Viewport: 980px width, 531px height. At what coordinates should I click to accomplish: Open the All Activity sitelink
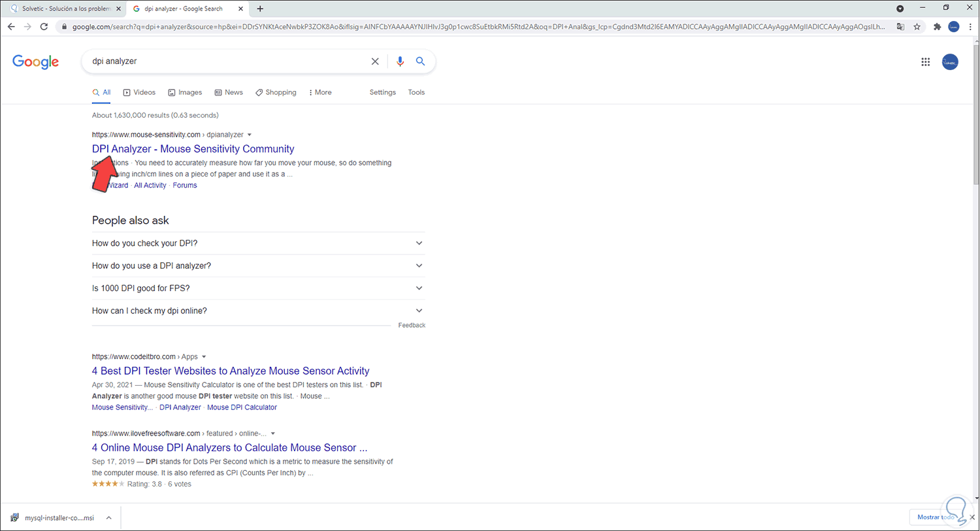click(x=150, y=185)
